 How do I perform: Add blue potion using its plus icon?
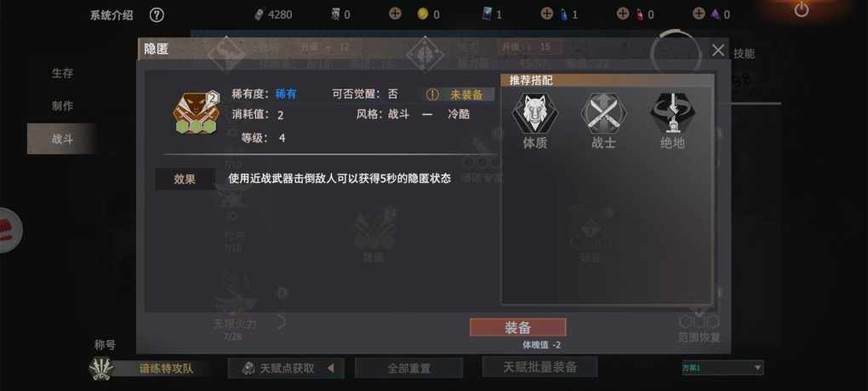546,14
